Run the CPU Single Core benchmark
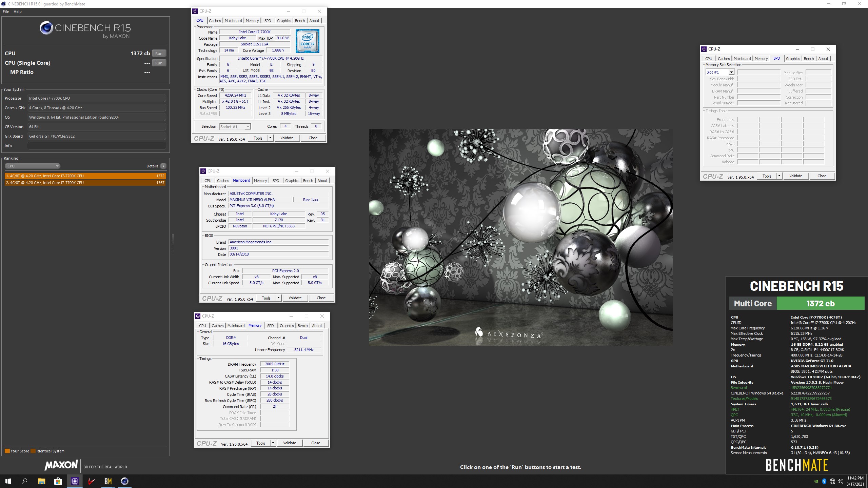Image resolution: width=868 pixels, height=488 pixels. click(159, 63)
